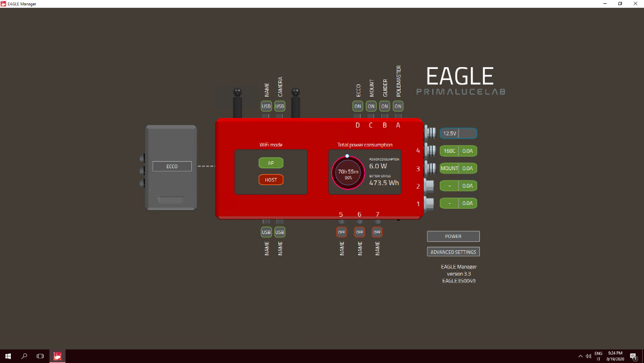This screenshot has height=363, width=644.
Task: Turn on the OFF switch for port 6
Action: (x=359, y=232)
